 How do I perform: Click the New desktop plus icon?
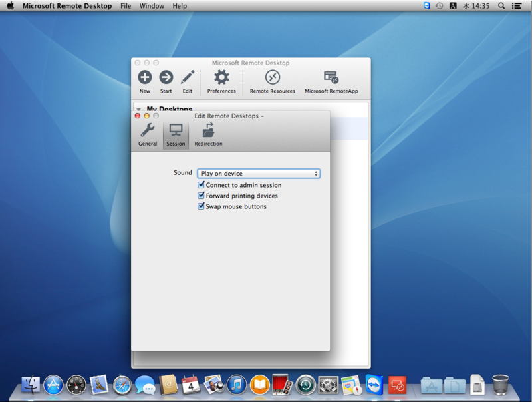144,77
